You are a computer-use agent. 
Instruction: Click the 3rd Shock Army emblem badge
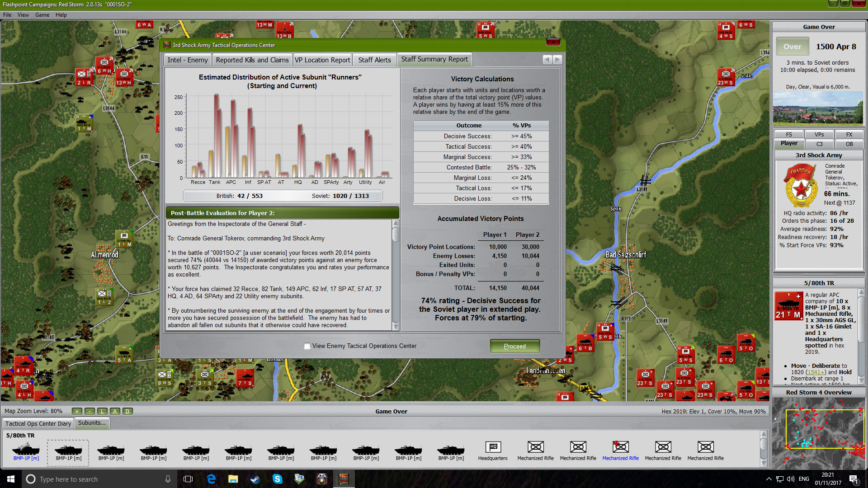800,185
